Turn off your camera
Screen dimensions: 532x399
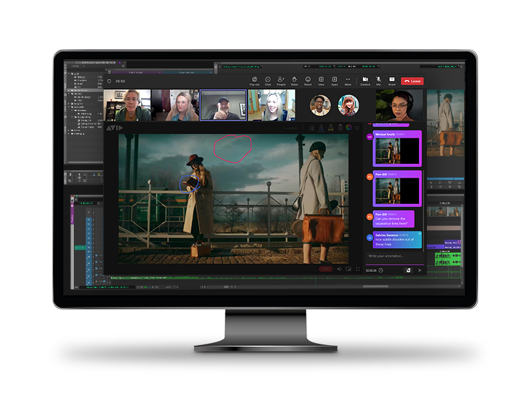point(365,80)
